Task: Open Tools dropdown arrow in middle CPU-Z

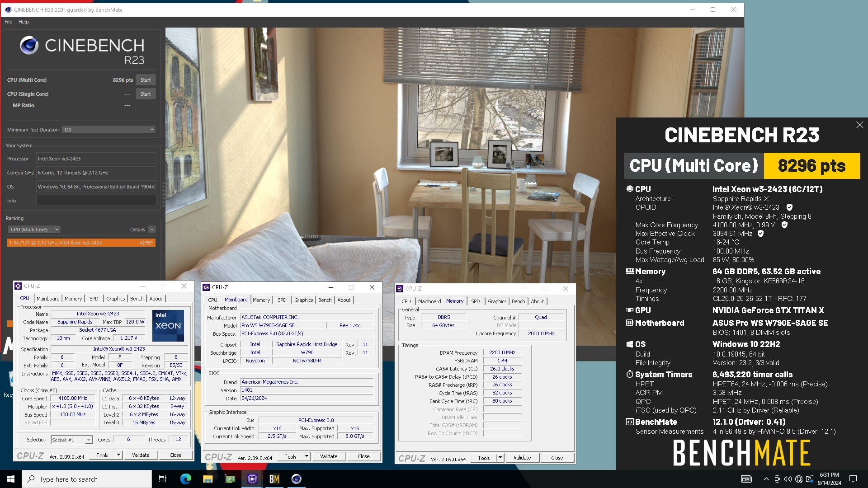Action: 307,456
